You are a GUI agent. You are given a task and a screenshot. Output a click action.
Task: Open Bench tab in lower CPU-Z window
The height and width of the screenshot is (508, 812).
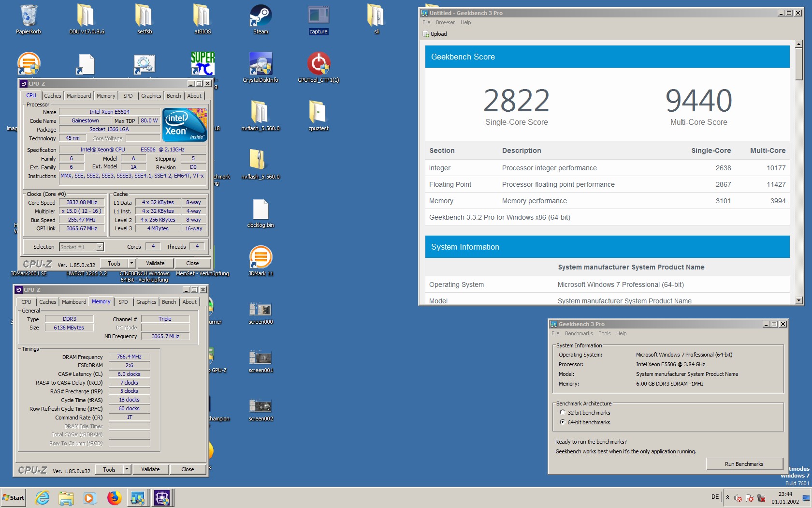click(x=169, y=302)
